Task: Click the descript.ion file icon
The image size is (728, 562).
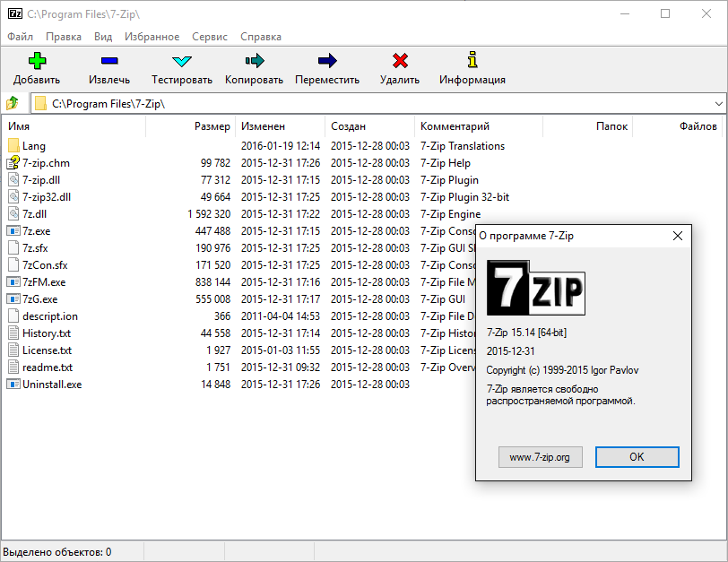Action: coord(13,316)
